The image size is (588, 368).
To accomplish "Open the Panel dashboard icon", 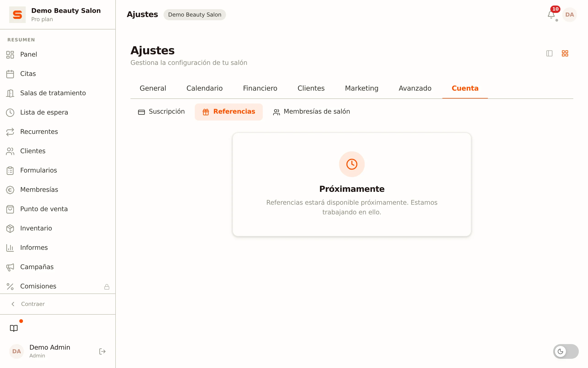I will (x=10, y=55).
